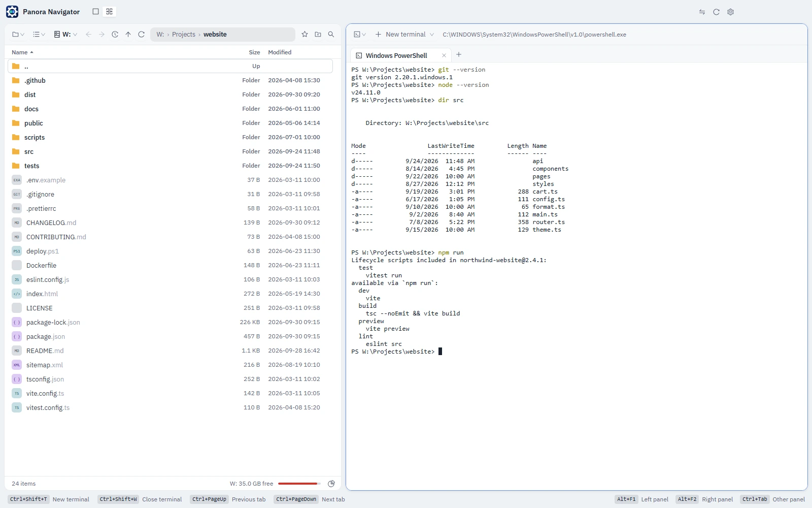812x508 pixels.
Task: Switch to dual panel layout
Action: 110,12
